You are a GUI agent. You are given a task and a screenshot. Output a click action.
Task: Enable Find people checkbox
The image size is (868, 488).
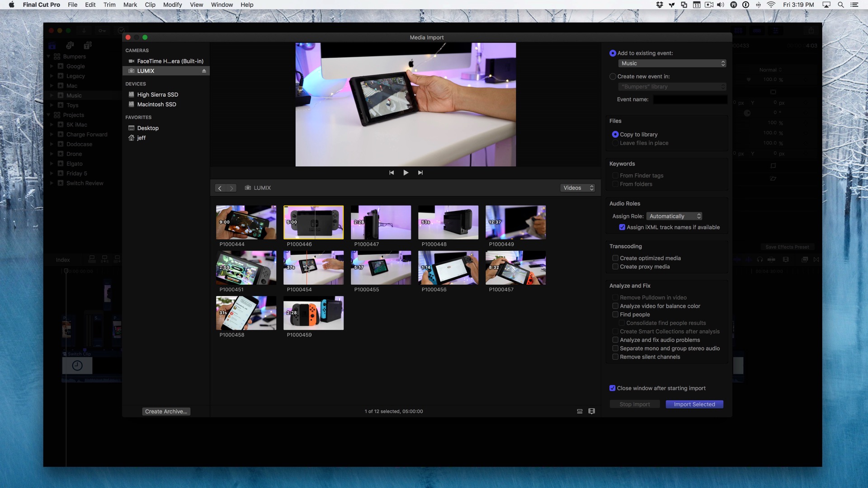[615, 314]
